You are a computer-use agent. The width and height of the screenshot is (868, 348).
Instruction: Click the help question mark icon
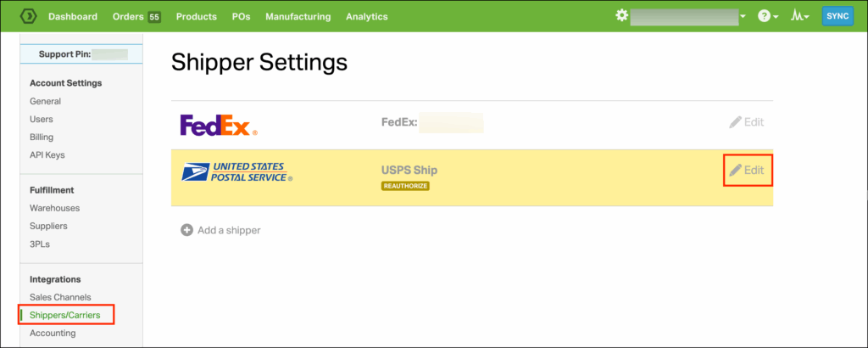pos(764,16)
